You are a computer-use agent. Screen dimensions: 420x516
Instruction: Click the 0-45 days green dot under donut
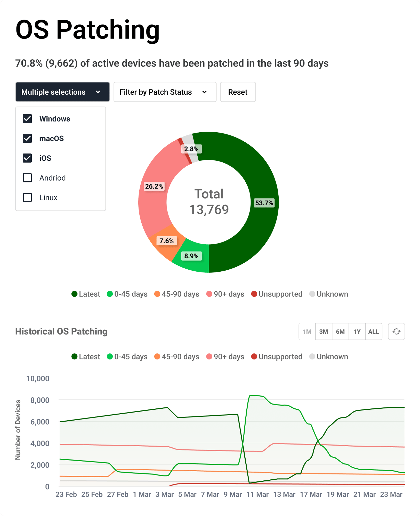[x=110, y=294]
